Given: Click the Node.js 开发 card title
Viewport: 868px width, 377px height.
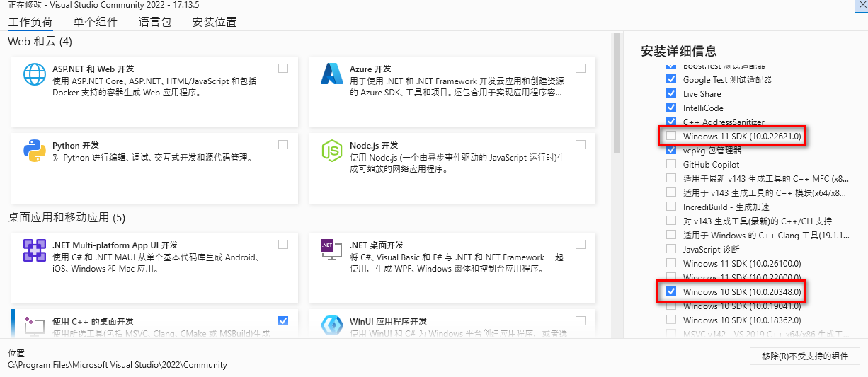Looking at the screenshot, I should point(374,146).
